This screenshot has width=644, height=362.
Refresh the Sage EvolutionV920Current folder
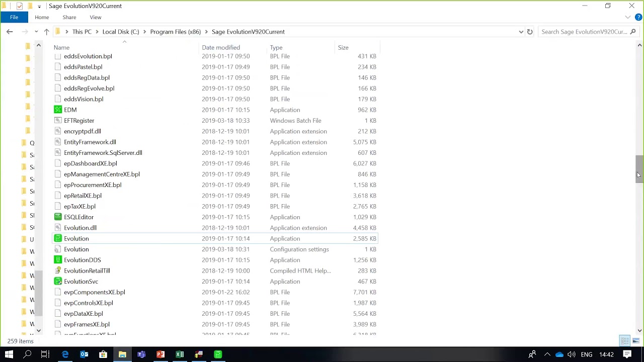click(530, 32)
